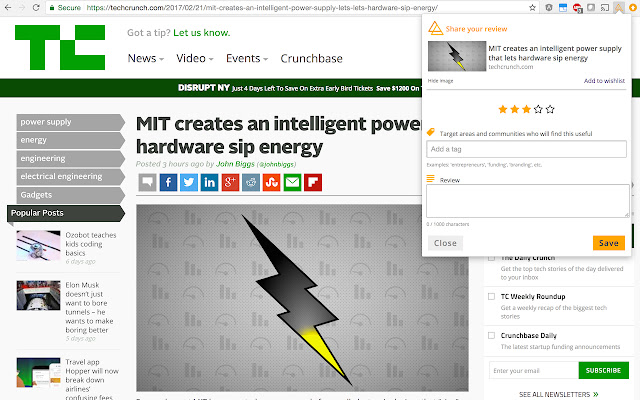Check The Daily Crunch newsletter box
This screenshot has width=640, height=400.
point(491,258)
